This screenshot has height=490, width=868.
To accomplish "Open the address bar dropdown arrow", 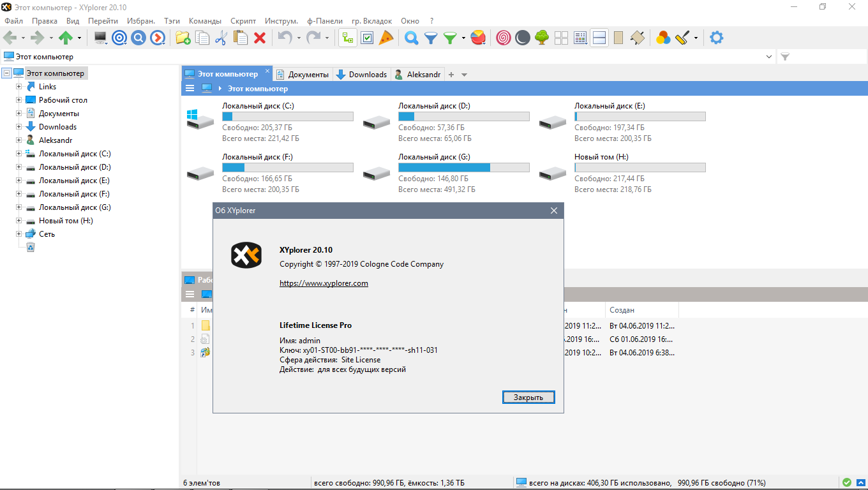I will point(768,57).
